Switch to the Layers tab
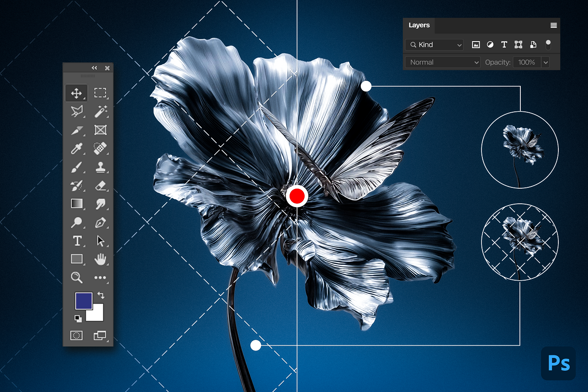The image size is (588, 392). click(x=419, y=25)
